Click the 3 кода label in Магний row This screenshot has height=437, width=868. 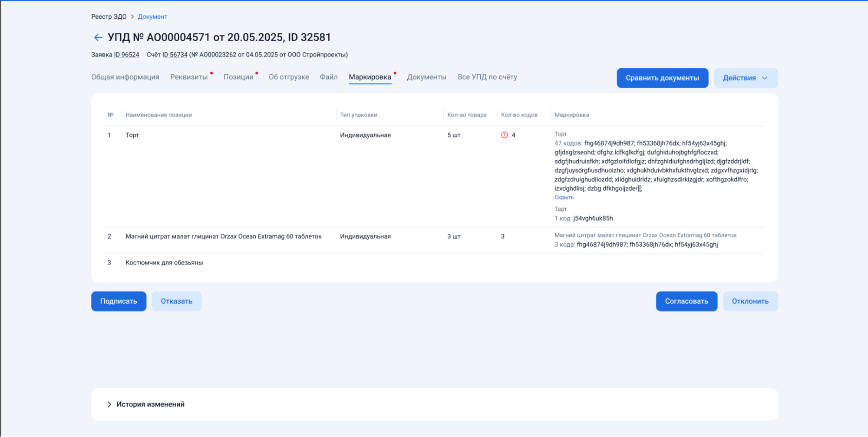pos(565,245)
